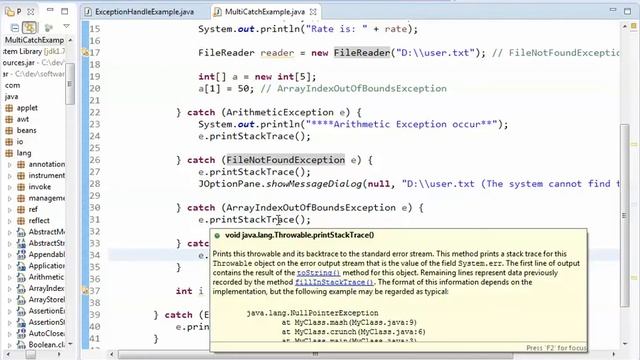Click FileReader constructor on line 17
The image size is (640, 360).
coord(362,53)
